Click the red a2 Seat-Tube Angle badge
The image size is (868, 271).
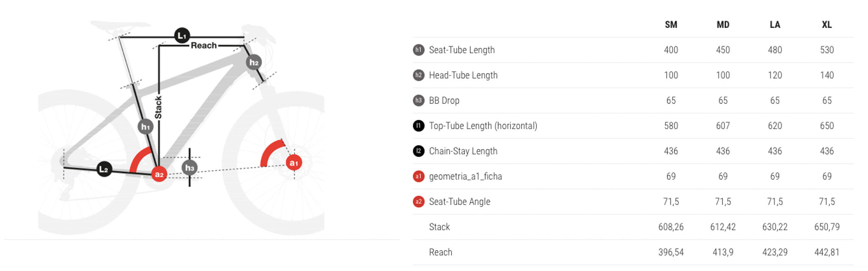click(418, 202)
